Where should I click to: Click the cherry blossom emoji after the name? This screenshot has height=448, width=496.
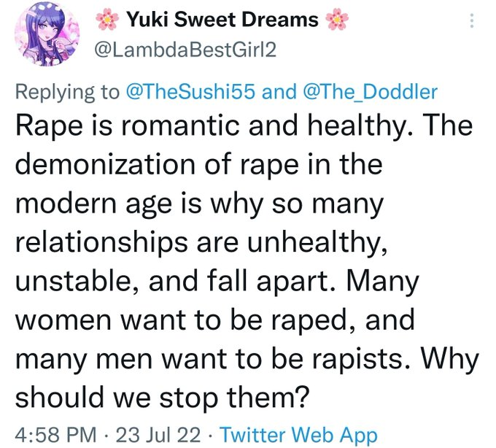pos(336,20)
